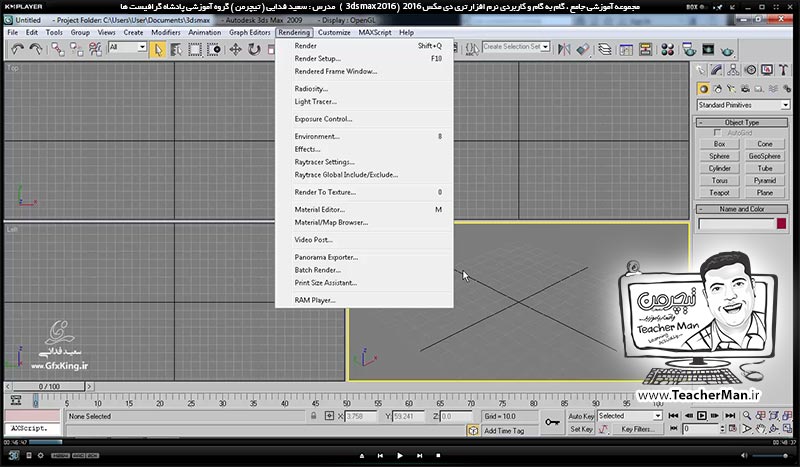
Task: Click the Unlink Selection icon
Action: click(77, 49)
